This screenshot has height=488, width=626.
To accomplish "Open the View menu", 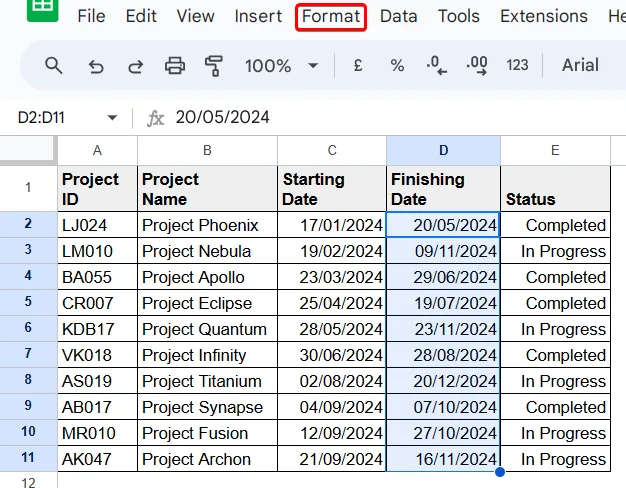I will pos(196,16).
